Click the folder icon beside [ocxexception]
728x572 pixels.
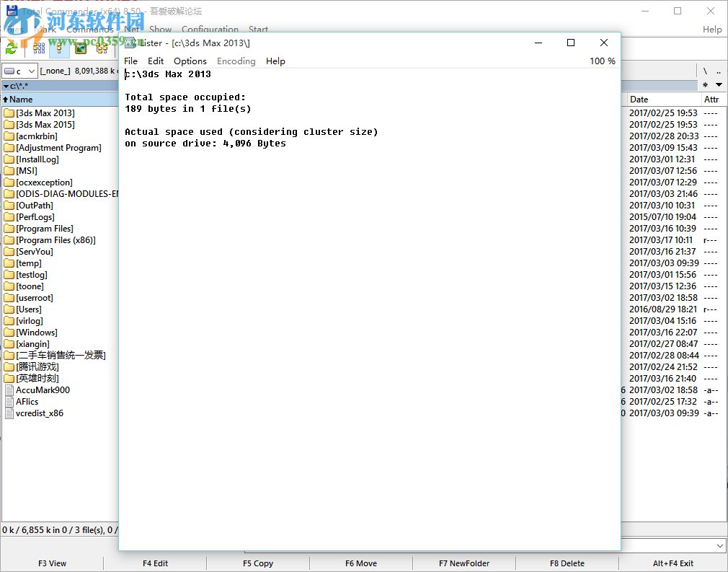[9, 182]
